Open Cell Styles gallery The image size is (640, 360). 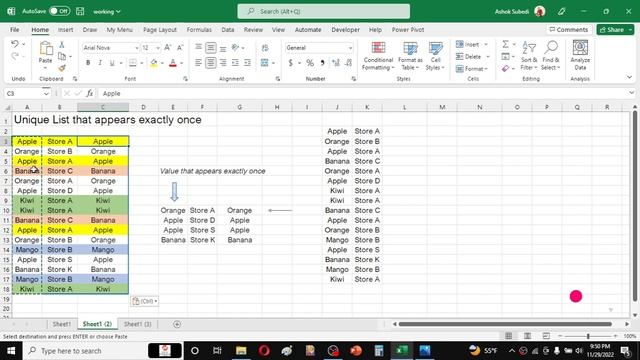pos(435,56)
